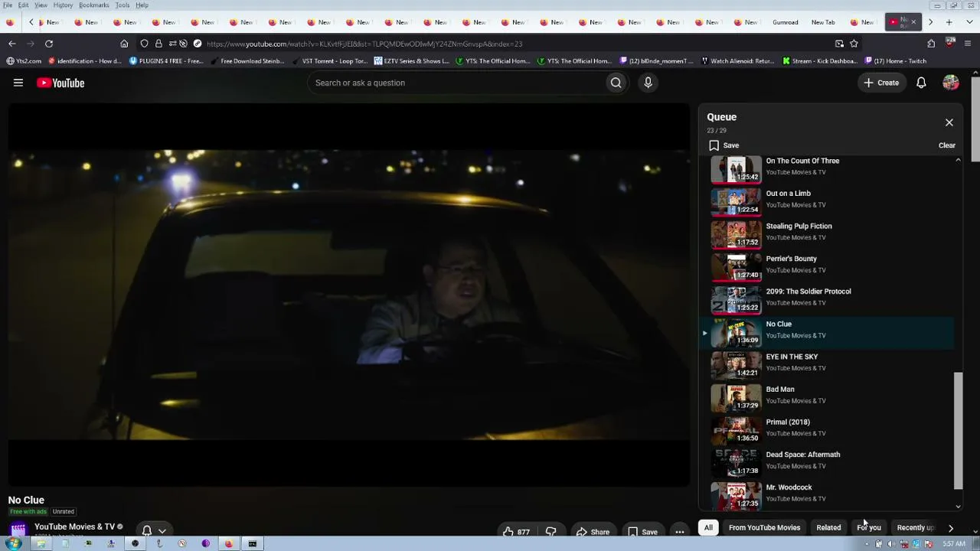The height and width of the screenshot is (551, 980).
Task: Open the View menu
Action: [x=41, y=5]
